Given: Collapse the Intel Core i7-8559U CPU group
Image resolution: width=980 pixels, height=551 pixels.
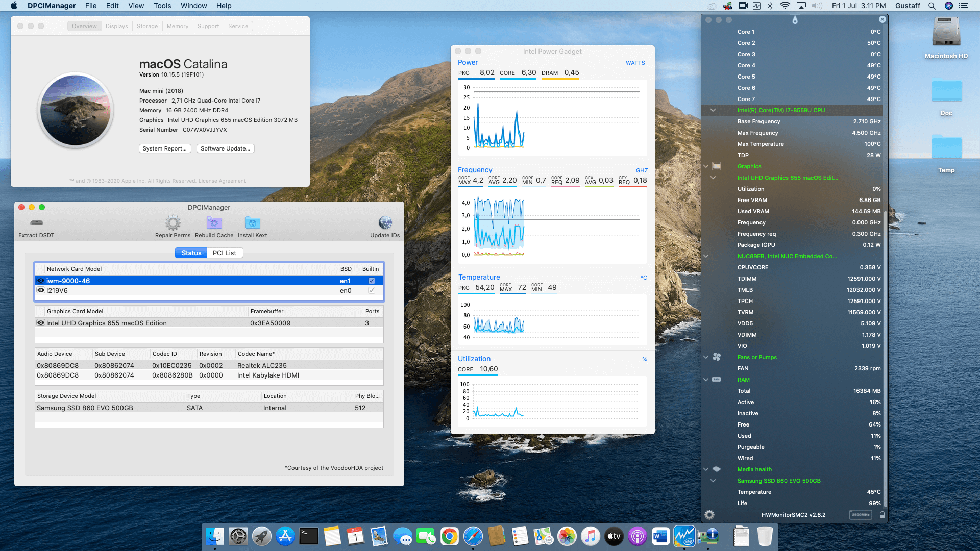Looking at the screenshot, I should pos(713,110).
